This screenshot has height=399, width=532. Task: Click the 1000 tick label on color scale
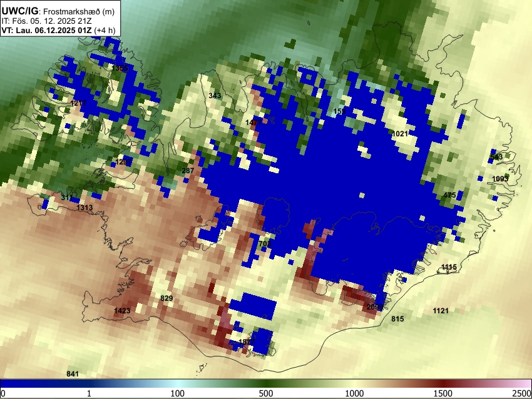pos(354,393)
